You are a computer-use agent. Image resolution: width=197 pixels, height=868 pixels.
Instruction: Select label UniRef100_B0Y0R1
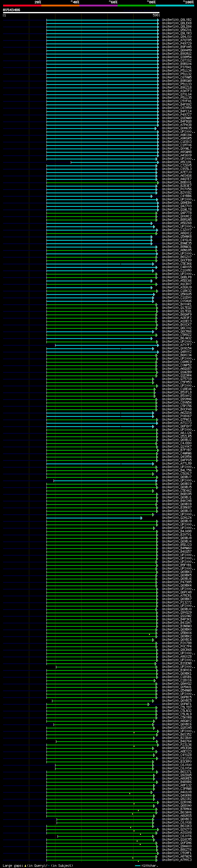(177, 305)
